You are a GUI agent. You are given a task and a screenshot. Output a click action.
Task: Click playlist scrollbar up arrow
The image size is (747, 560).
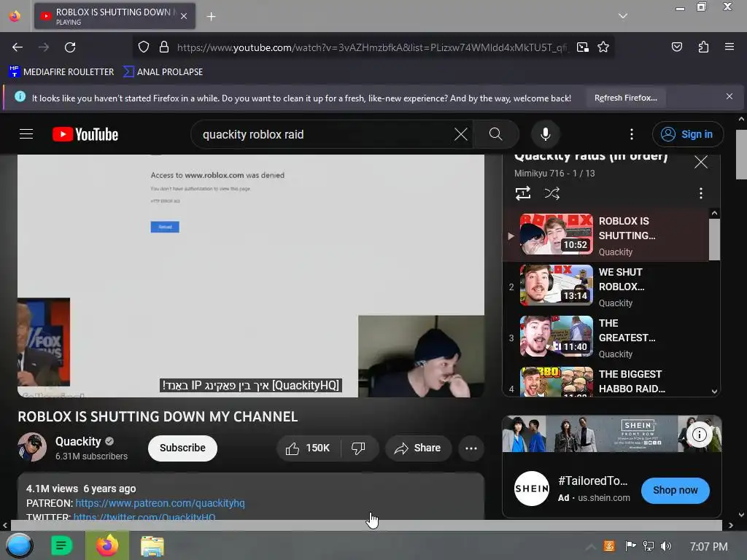point(714,214)
